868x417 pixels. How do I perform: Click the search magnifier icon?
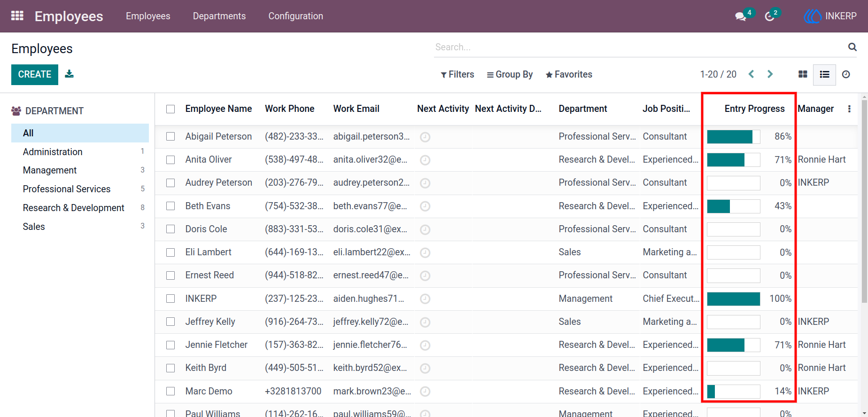852,47
